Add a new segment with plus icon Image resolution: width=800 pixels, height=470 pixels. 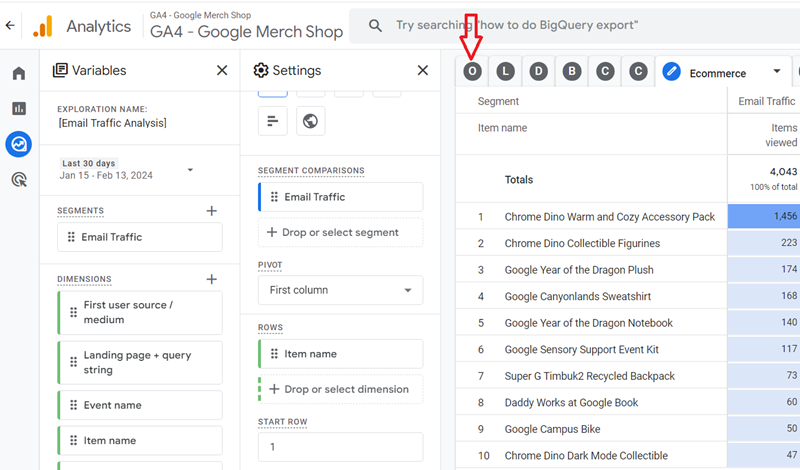click(211, 211)
